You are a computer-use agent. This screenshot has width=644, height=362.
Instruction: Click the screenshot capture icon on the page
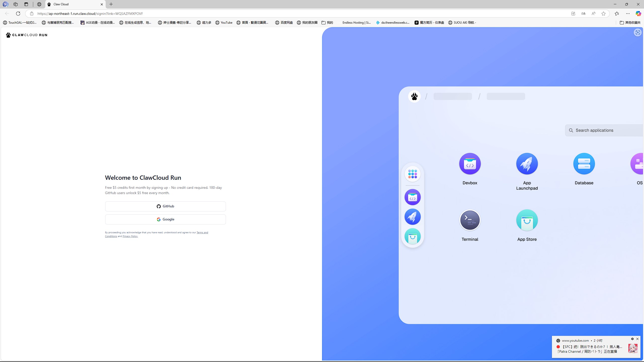637,32
